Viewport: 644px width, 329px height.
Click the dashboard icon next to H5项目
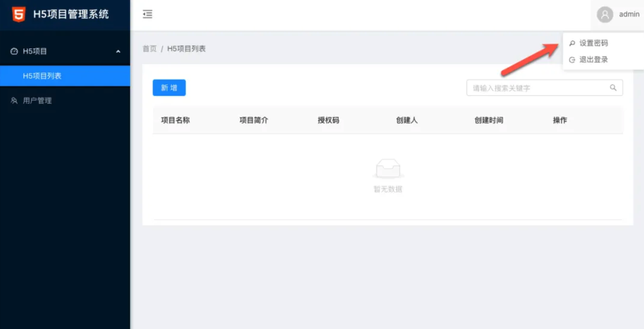(14, 51)
